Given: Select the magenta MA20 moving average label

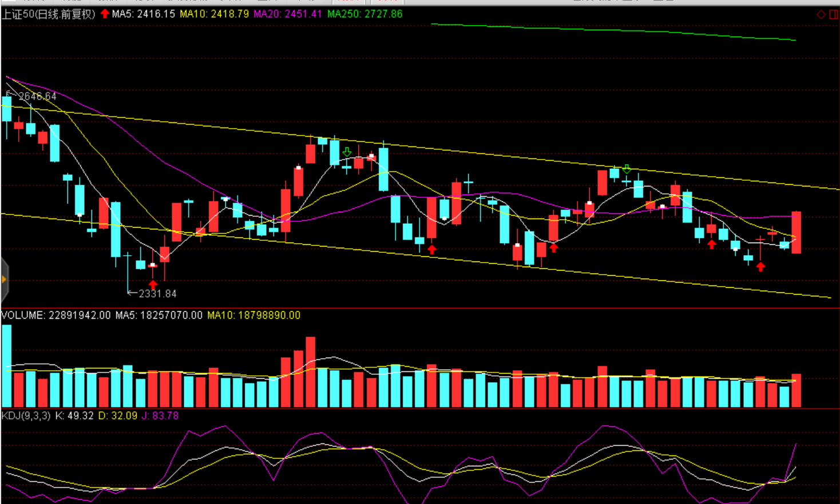Looking at the screenshot, I should [287, 14].
